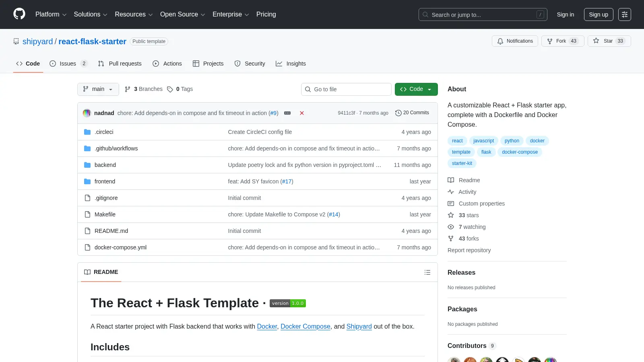Click the Search or jump to field
644x362 pixels.
coord(483,14)
